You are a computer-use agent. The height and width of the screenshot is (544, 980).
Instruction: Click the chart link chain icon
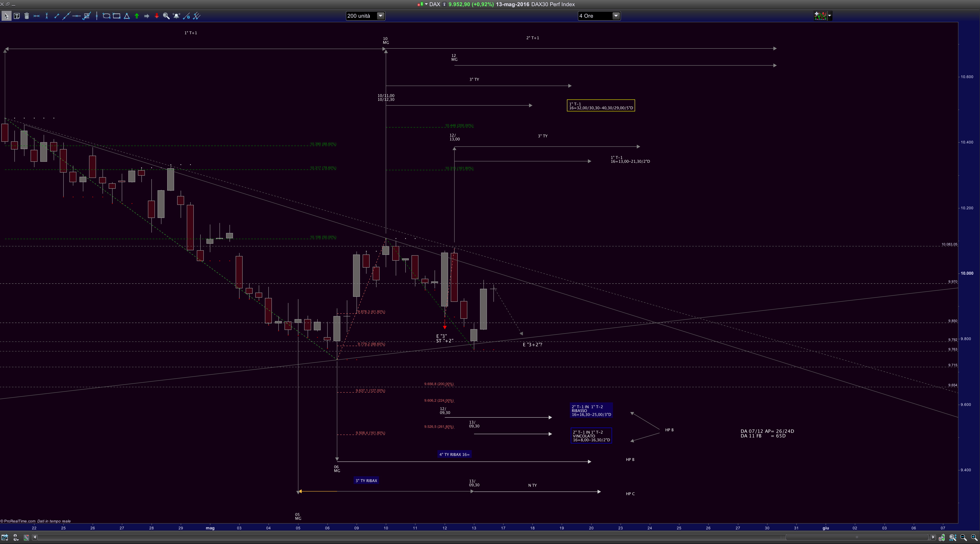point(16,537)
